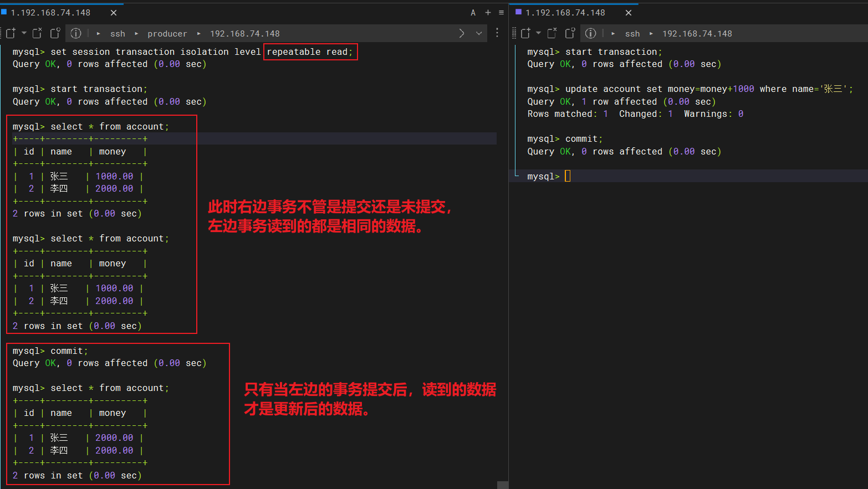
Task: Open the new session dropdown arrow in right pane
Action: point(538,33)
